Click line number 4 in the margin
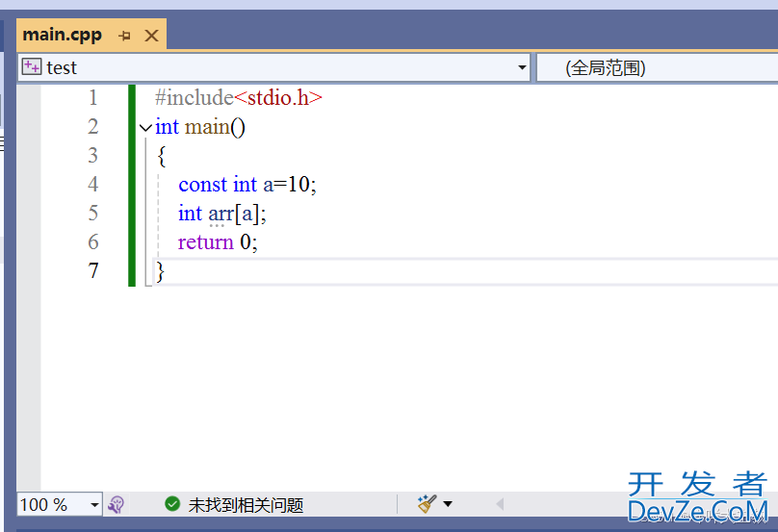 tap(92, 184)
